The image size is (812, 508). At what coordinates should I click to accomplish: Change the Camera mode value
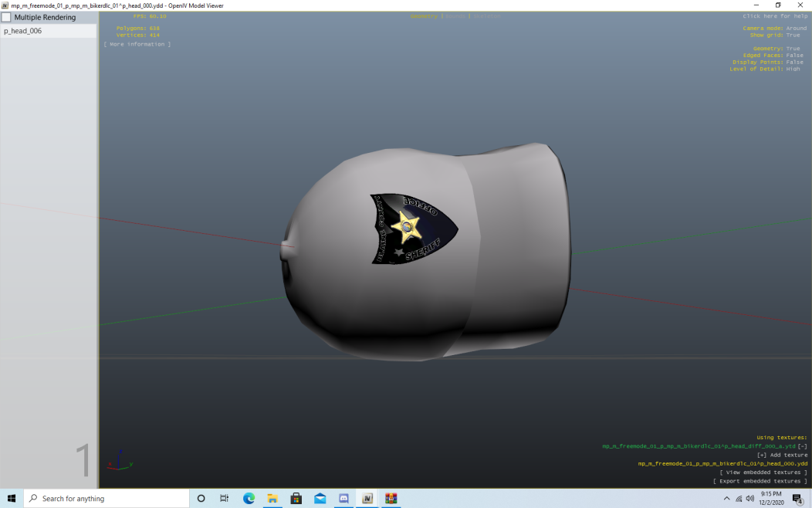[x=796, y=29]
